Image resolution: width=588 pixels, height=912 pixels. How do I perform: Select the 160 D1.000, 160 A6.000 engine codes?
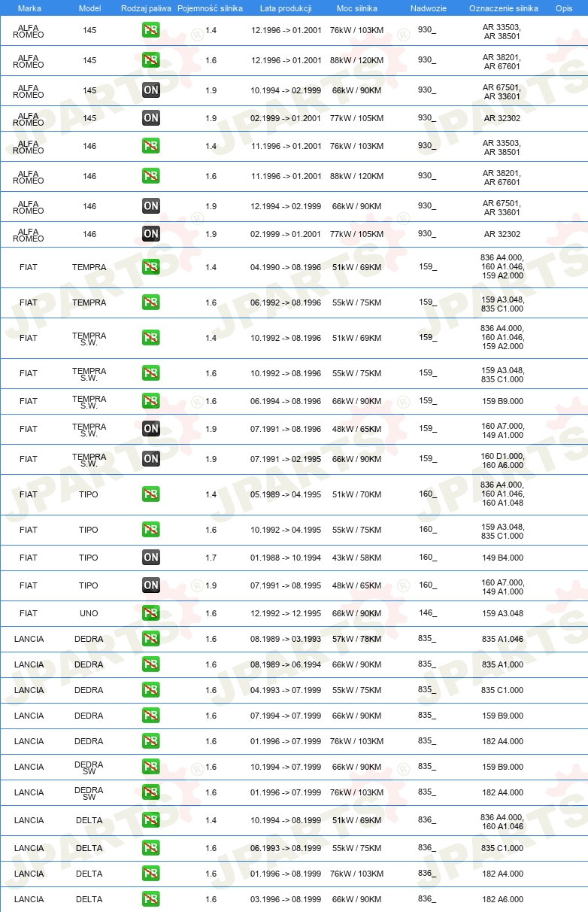tap(503, 461)
